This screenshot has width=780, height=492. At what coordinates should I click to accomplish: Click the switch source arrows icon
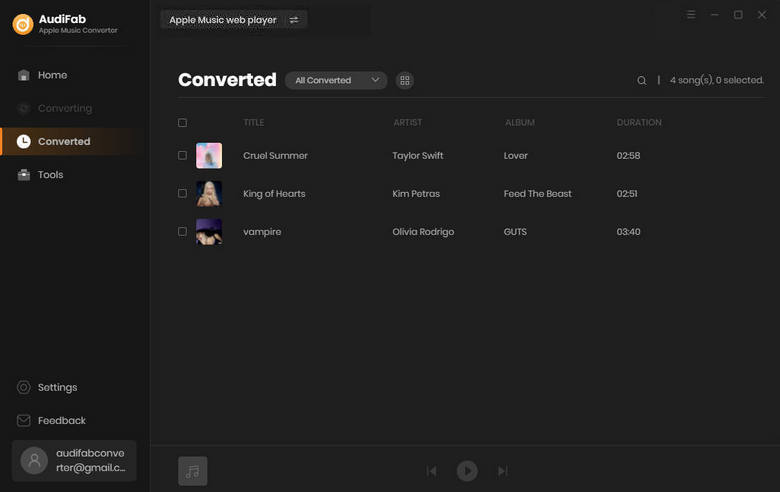click(294, 20)
